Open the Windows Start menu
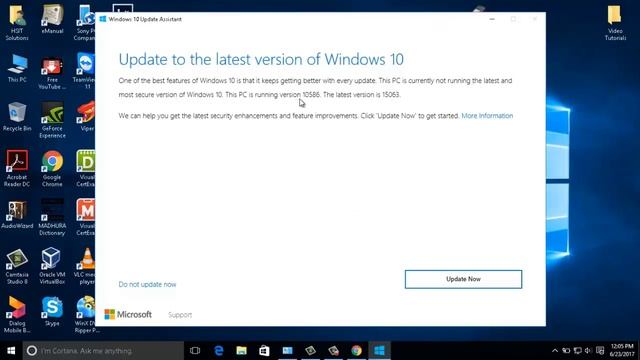The image size is (640, 360). (x=11, y=351)
